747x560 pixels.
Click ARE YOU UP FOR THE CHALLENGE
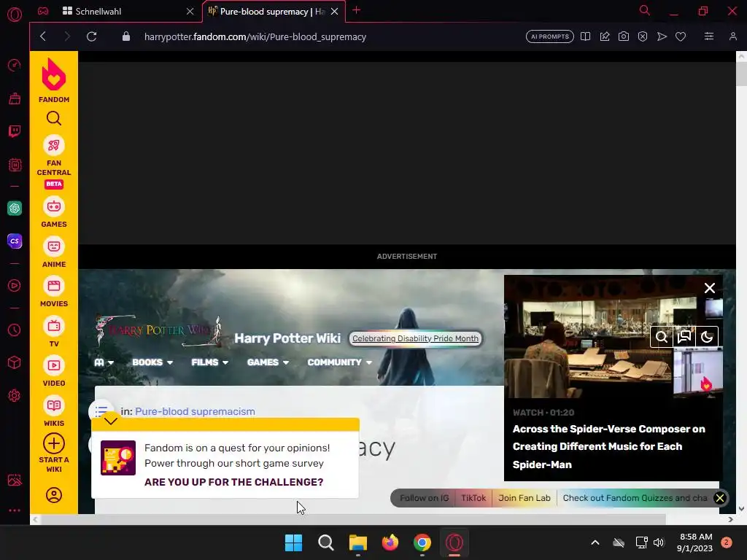pos(234,482)
